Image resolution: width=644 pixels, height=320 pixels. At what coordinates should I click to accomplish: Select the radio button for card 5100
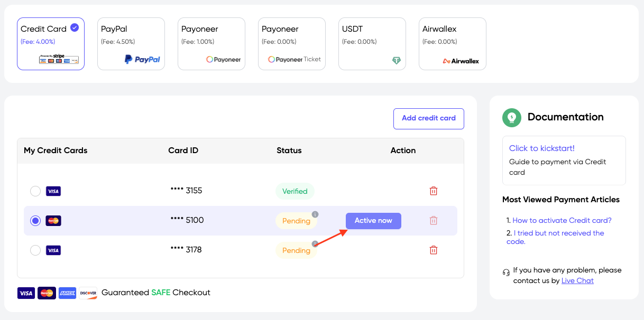pyautogui.click(x=35, y=220)
